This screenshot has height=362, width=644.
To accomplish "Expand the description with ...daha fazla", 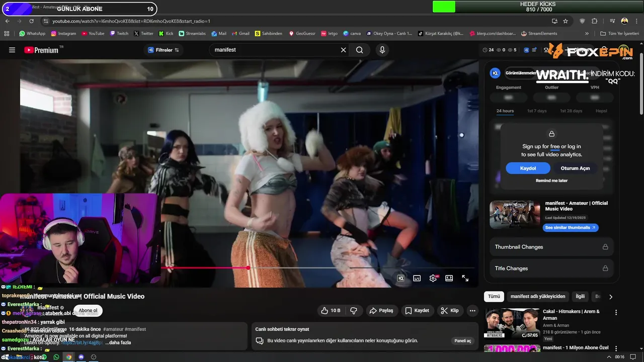I will tap(118, 342).
